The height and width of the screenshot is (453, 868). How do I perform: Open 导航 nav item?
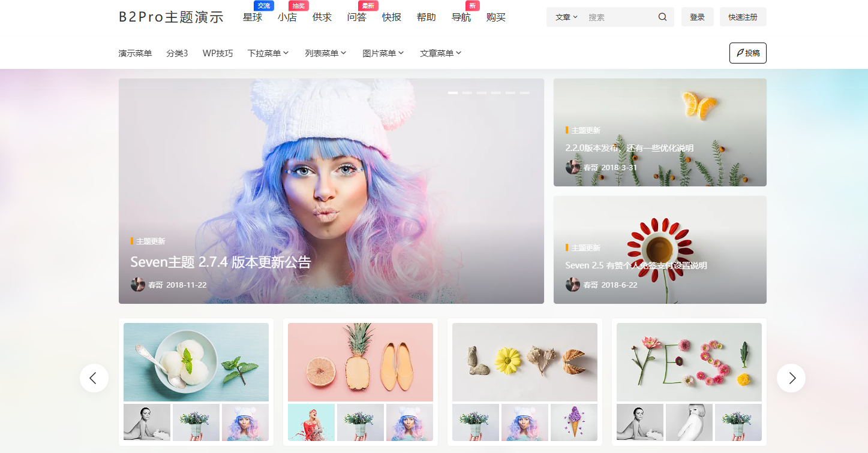point(461,17)
